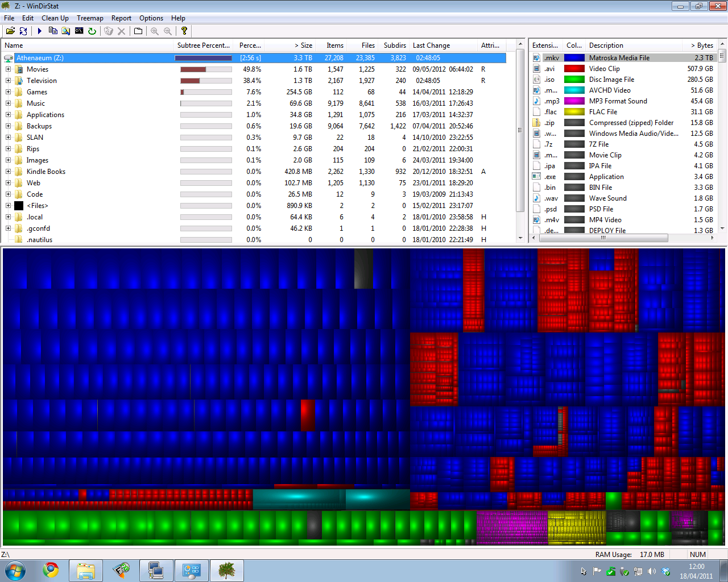
Task: Sort by the Name column header
Action: point(88,45)
